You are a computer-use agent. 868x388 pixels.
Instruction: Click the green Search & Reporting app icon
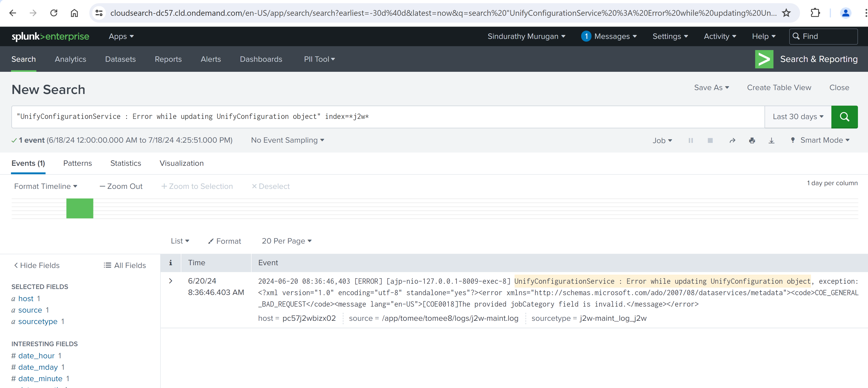pyautogui.click(x=764, y=59)
